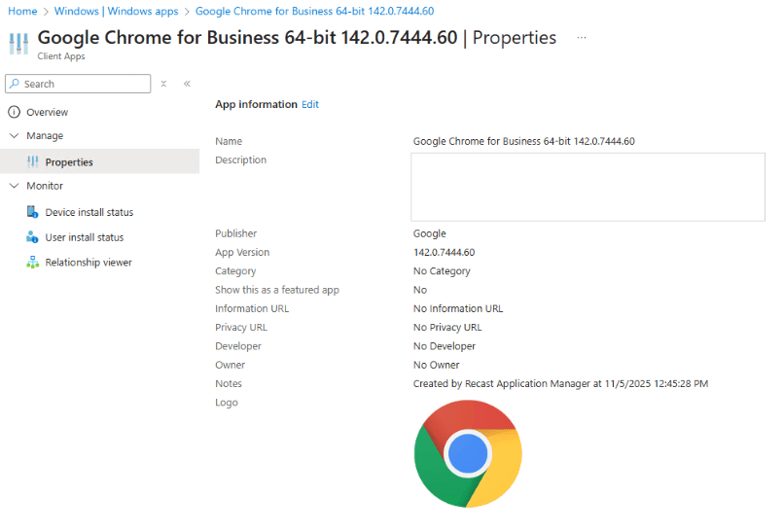The width and height of the screenshot is (783, 532).
Task: Click the Properties icon in sidebar
Action: pos(32,161)
